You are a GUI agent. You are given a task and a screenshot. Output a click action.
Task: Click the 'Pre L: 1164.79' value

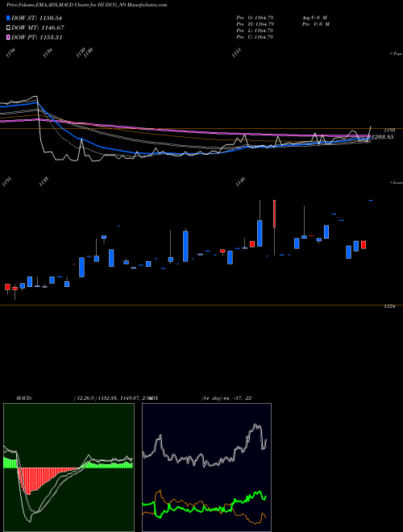tap(255, 31)
